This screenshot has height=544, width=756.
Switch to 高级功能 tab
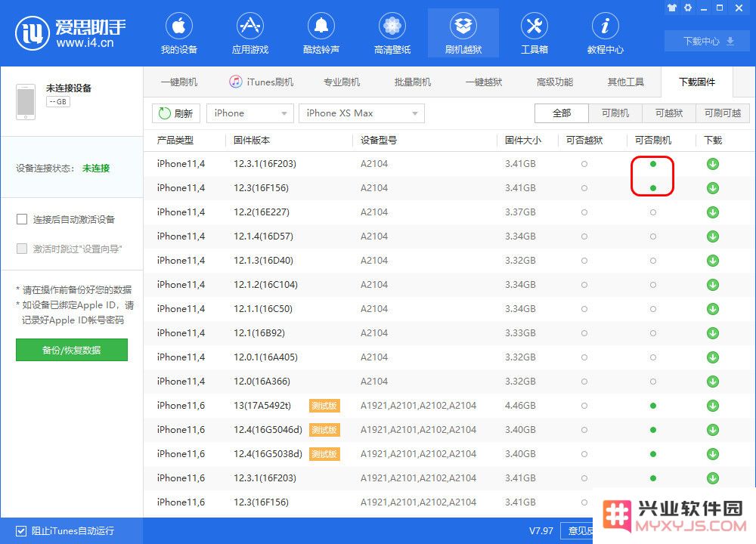tap(554, 82)
